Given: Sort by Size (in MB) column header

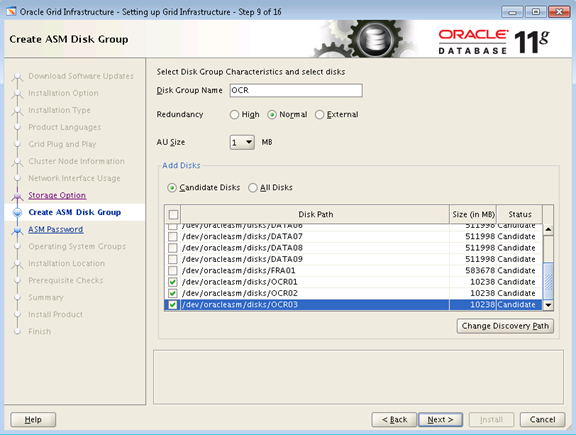Looking at the screenshot, I should click(473, 215).
